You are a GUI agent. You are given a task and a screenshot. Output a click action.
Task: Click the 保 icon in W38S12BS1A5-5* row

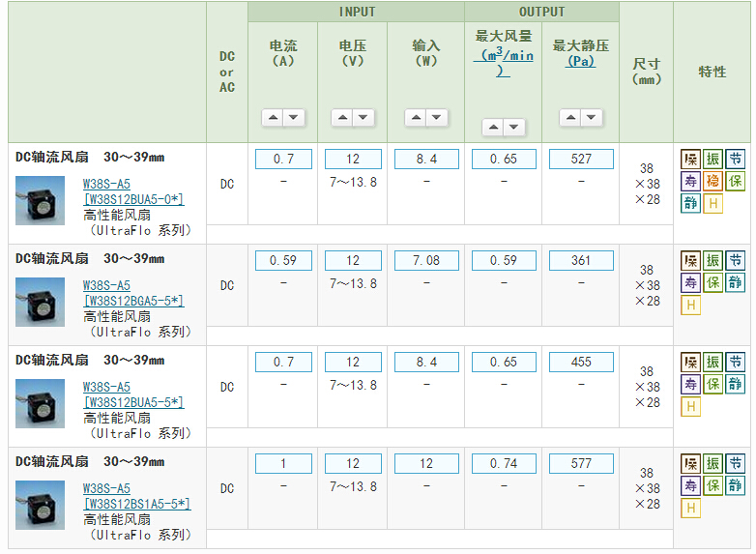tap(712, 486)
